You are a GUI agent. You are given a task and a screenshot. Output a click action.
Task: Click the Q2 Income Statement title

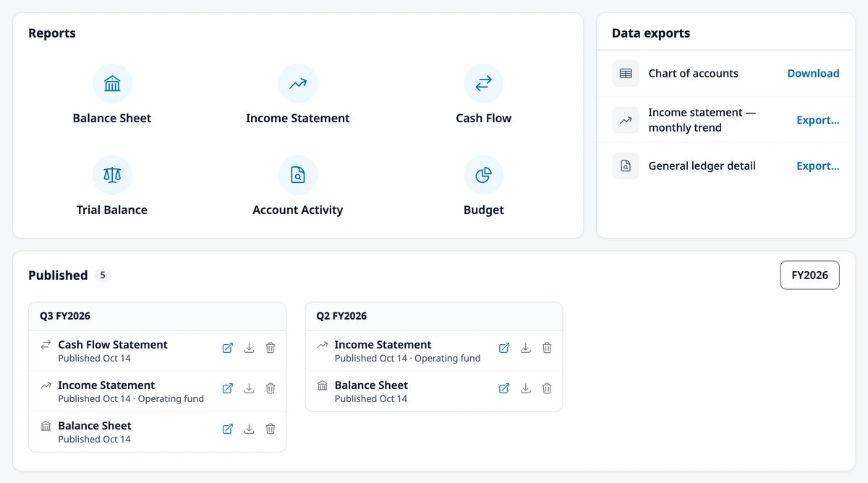(x=383, y=345)
